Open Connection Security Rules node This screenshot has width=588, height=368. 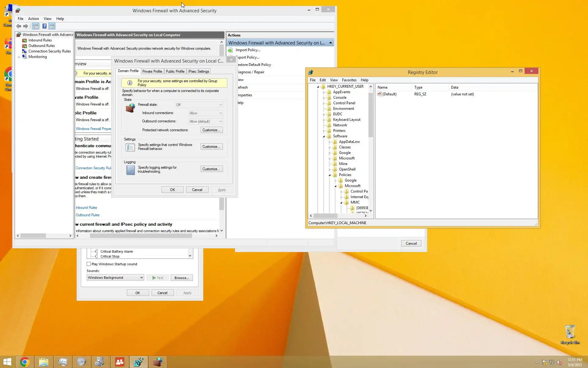(x=49, y=51)
